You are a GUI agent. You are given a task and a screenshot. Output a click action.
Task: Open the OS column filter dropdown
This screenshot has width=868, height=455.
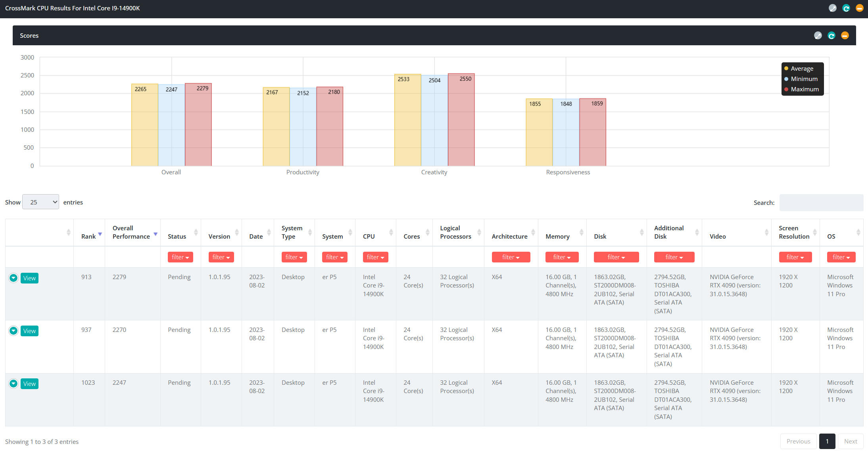(841, 257)
